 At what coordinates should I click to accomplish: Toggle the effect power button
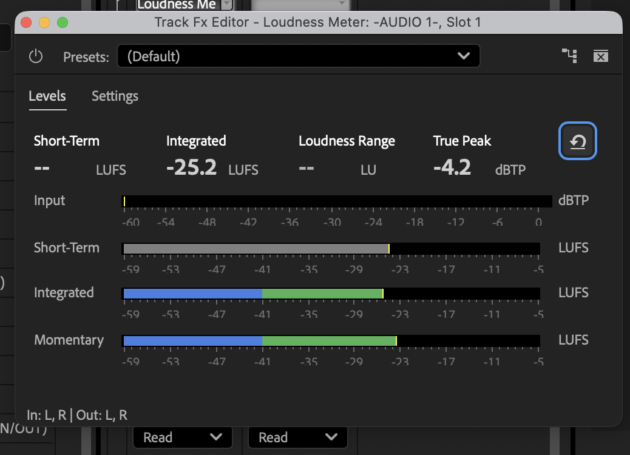pyautogui.click(x=36, y=56)
